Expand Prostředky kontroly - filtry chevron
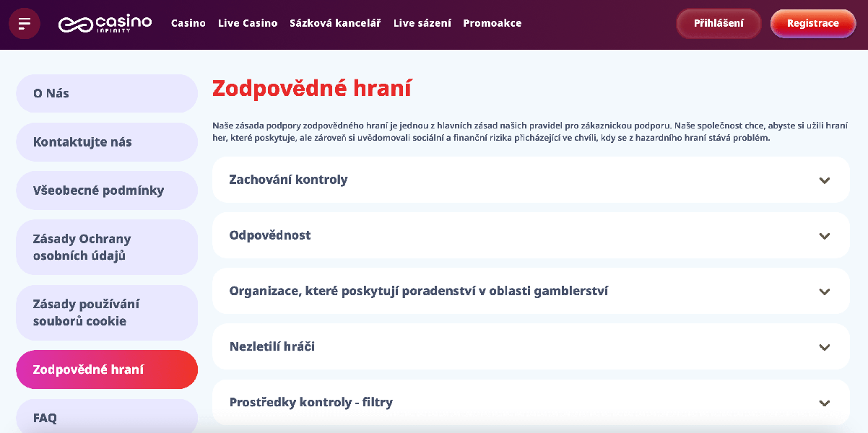The height and width of the screenshot is (433, 868). (x=824, y=403)
